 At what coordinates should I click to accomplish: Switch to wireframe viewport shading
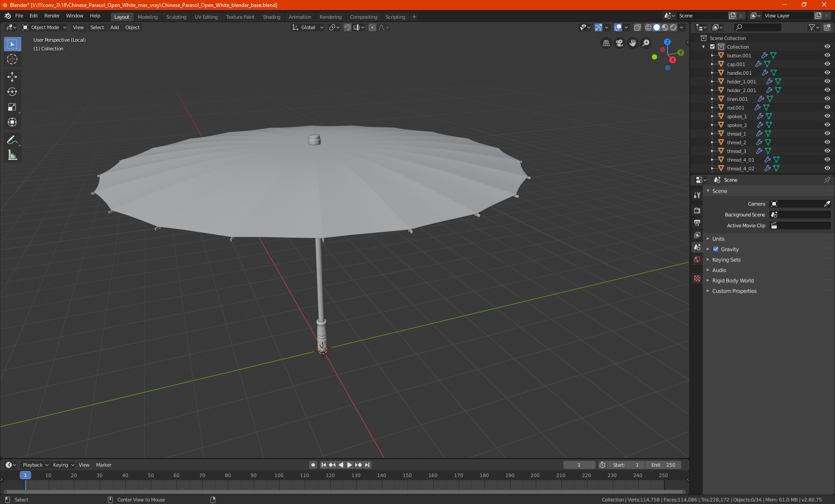pyautogui.click(x=648, y=27)
